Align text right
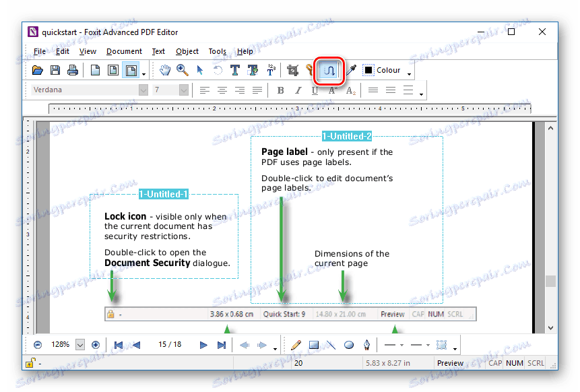Image resolution: width=580 pixels, height=392 pixels. click(240, 90)
